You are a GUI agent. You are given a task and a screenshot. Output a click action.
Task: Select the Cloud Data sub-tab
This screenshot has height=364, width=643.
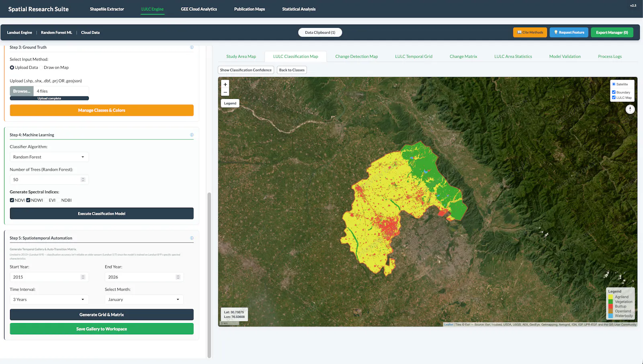pyautogui.click(x=90, y=33)
